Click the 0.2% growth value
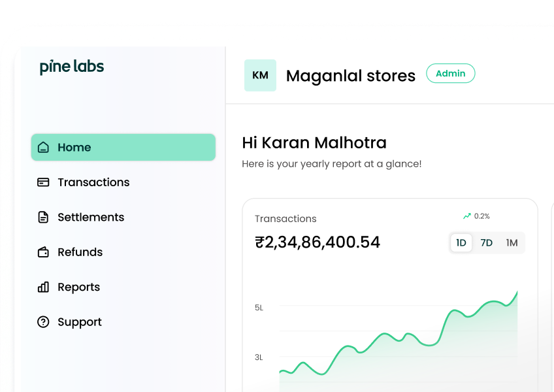 coord(482,216)
